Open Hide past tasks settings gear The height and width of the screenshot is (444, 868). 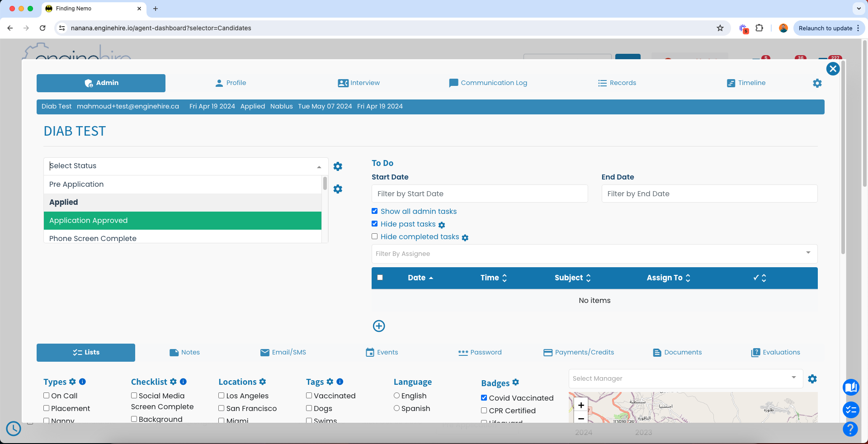(442, 225)
